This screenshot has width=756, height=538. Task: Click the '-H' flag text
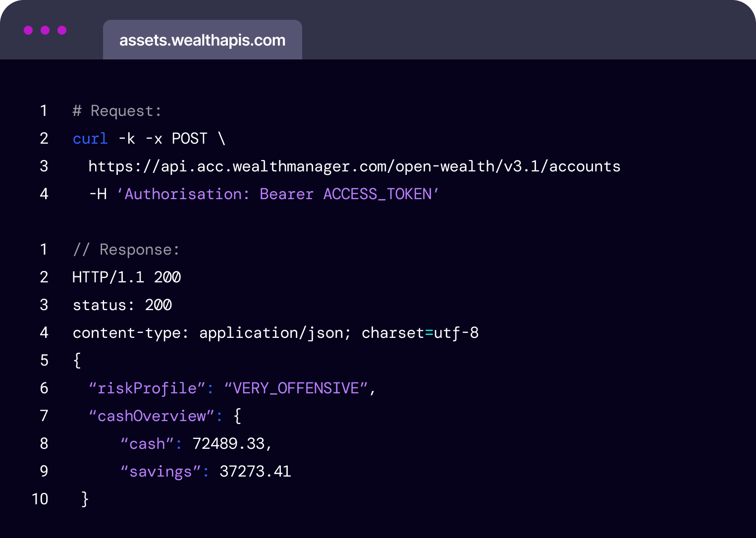(x=98, y=194)
